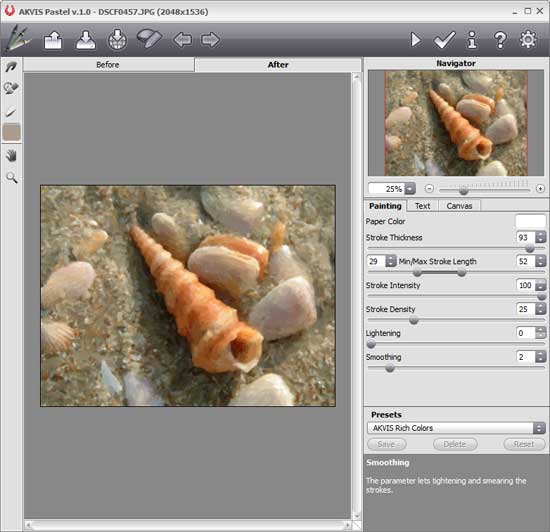Click the Stroke Intensity field showing 100
The image size is (550, 532).
point(525,285)
